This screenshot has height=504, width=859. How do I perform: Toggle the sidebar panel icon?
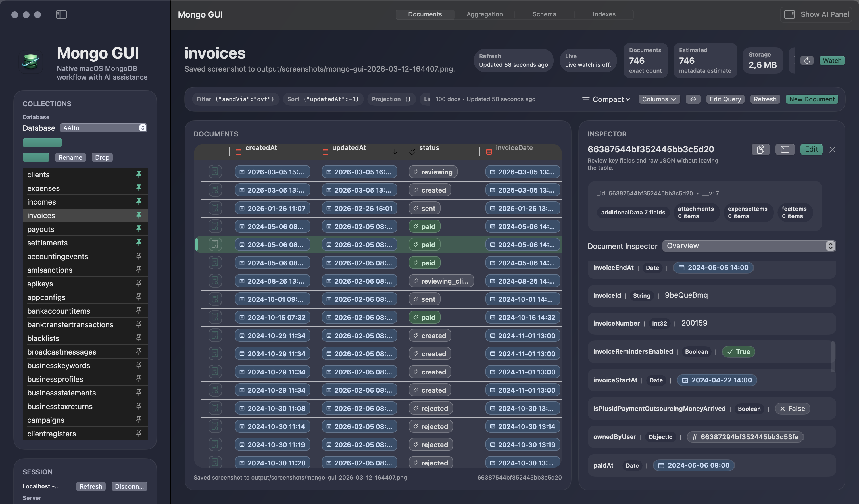click(61, 14)
